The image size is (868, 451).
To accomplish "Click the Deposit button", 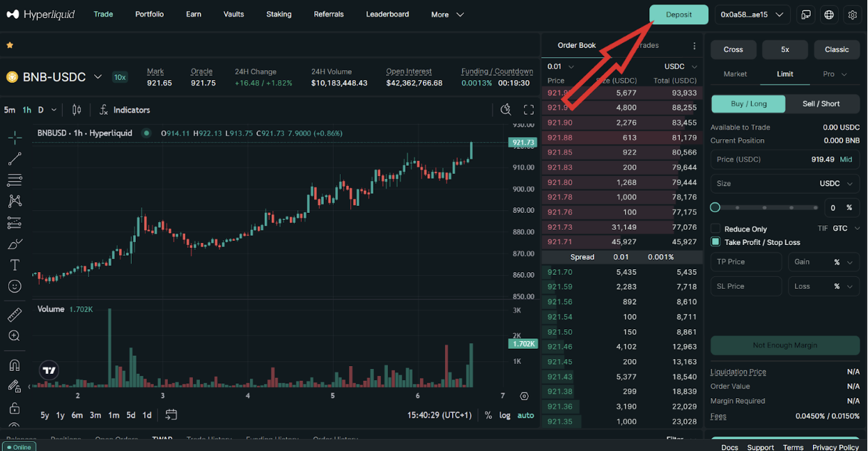I will pyautogui.click(x=679, y=15).
